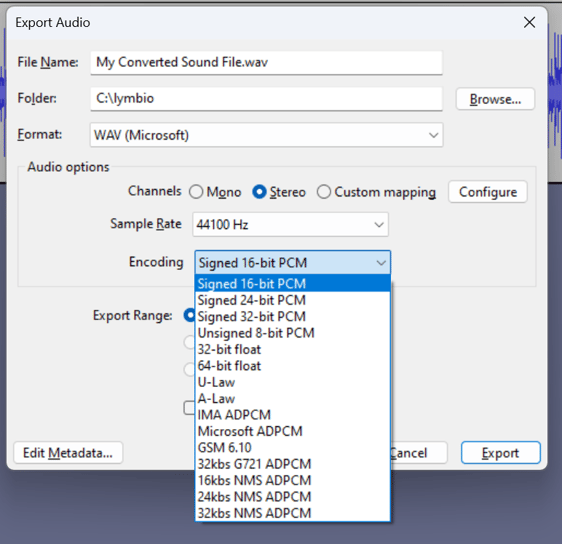Select the Stereo channel option

pyautogui.click(x=259, y=192)
